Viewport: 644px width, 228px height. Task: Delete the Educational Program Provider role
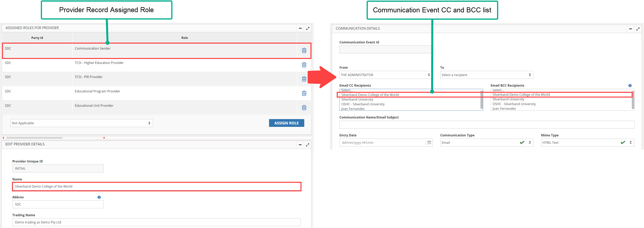point(304,93)
